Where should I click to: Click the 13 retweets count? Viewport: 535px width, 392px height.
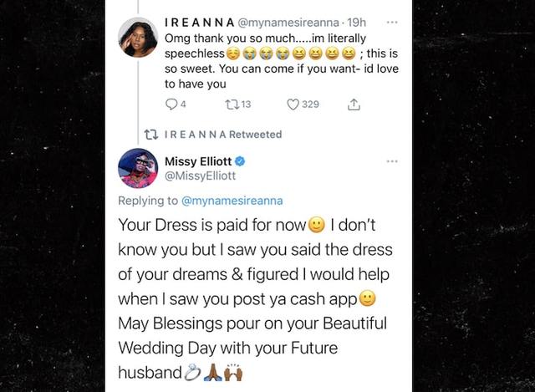coord(246,104)
